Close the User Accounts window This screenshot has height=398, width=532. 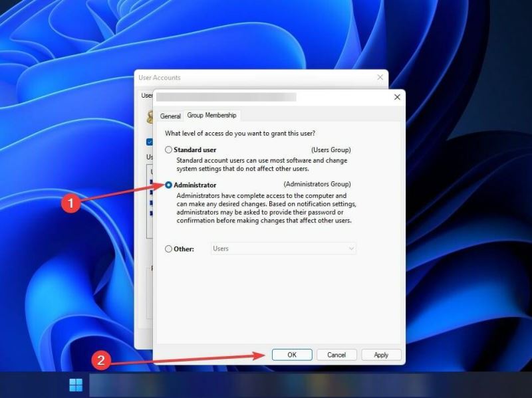[380, 77]
